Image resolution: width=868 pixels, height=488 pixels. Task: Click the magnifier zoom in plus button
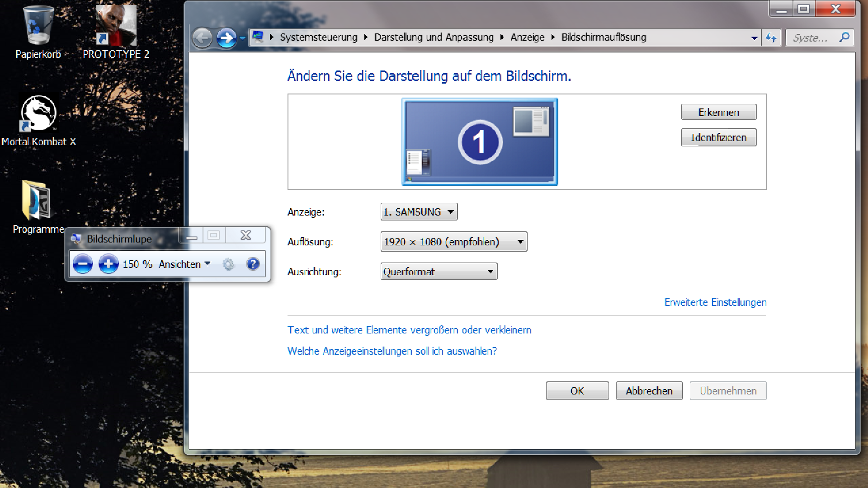pyautogui.click(x=108, y=264)
